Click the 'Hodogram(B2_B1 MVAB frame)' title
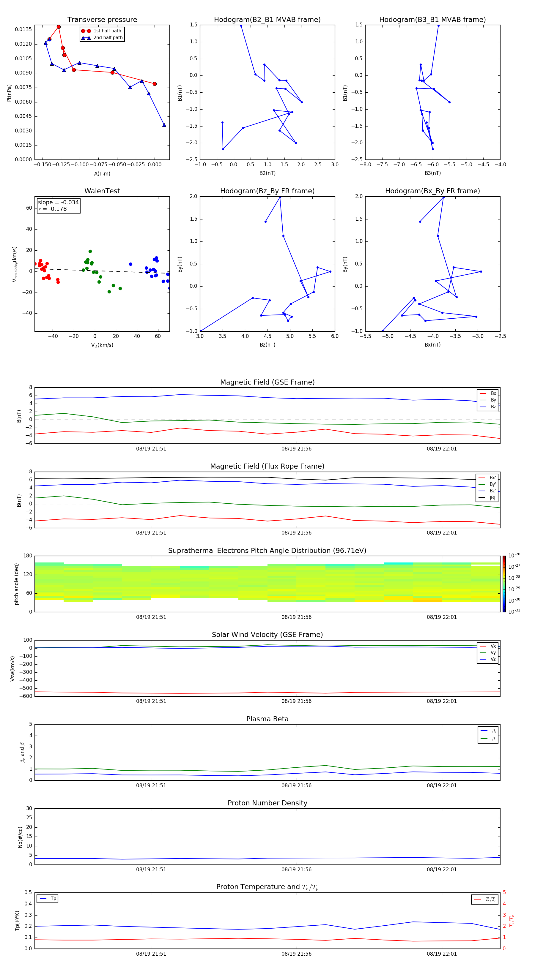The width and height of the screenshot is (535, 980). (x=267, y=19)
